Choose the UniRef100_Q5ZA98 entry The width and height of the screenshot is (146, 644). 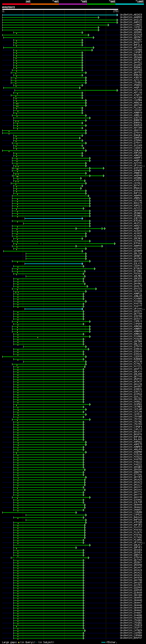point(131,58)
